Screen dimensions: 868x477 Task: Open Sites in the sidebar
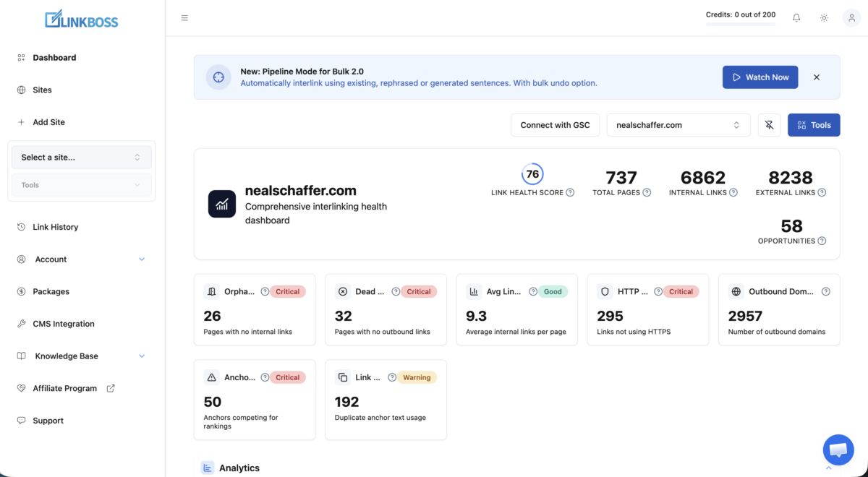point(42,90)
